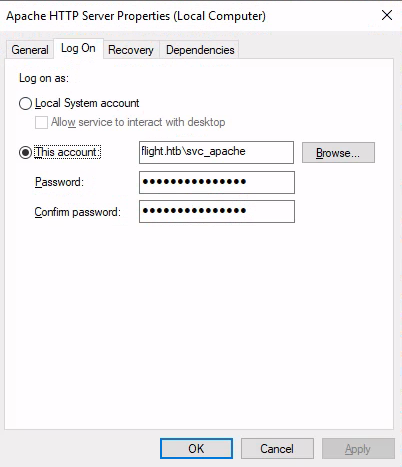This screenshot has width=402, height=467.
Task: Click the Log on as: label
Action: (x=44, y=78)
